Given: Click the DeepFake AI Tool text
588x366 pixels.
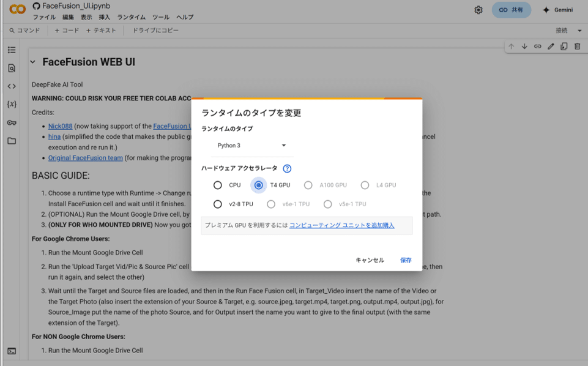Looking at the screenshot, I should coord(58,84).
